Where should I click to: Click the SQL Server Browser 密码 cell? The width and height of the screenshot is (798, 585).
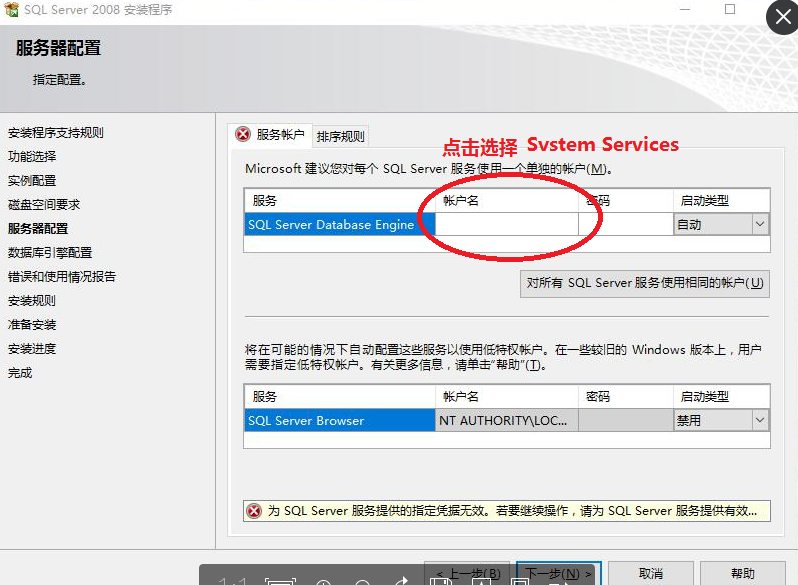(x=625, y=421)
